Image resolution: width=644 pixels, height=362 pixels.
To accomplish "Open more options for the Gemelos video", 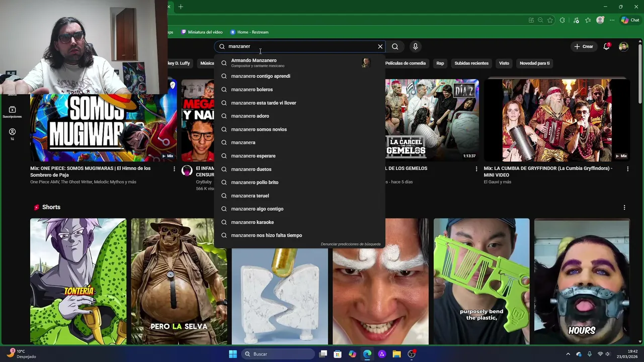I will pyautogui.click(x=476, y=169).
